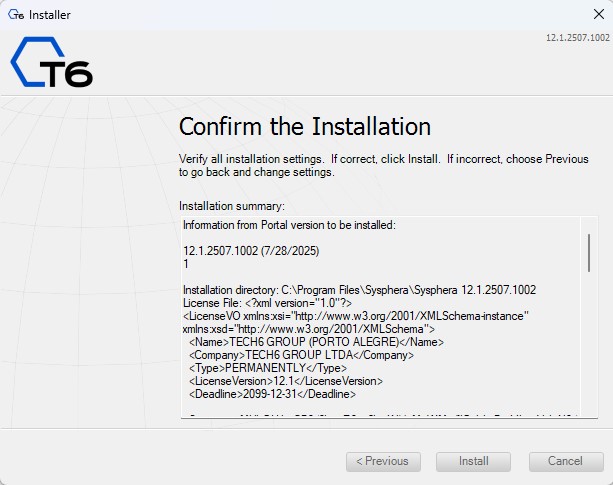Close the Installer window
Screen dimensions: 613x485
coord(599,14)
